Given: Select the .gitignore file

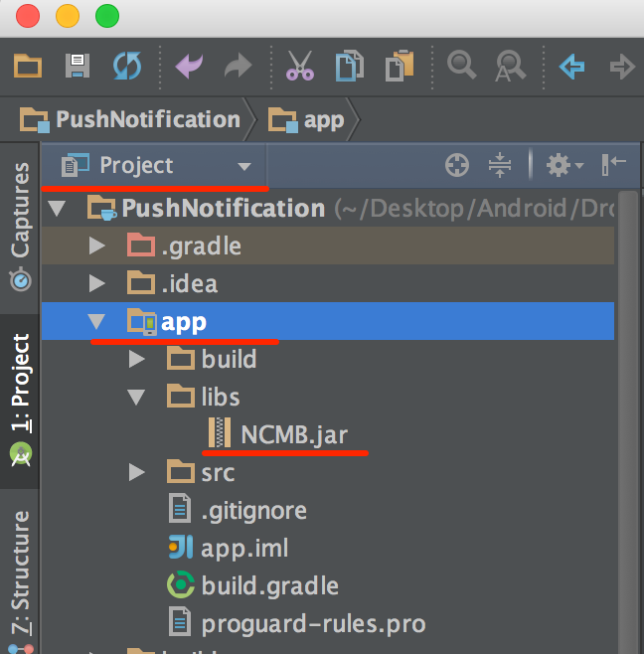Looking at the screenshot, I should [x=328, y=510].
